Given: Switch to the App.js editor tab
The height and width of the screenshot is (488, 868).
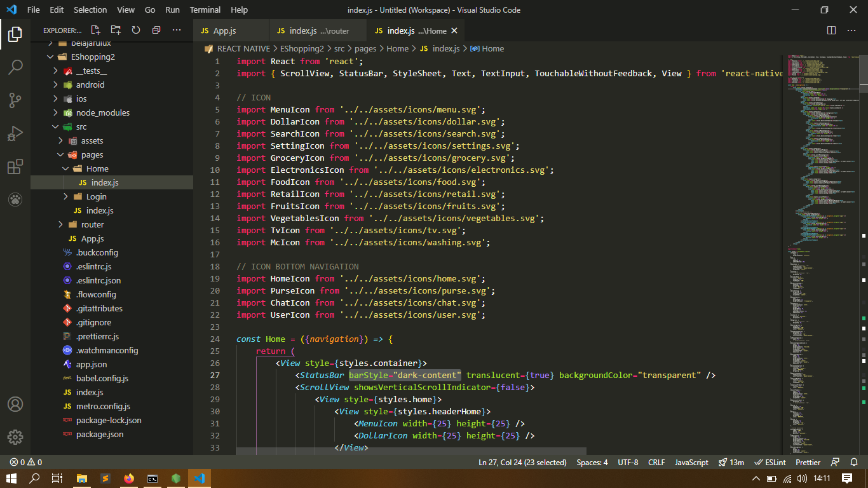Looking at the screenshot, I should tap(224, 31).
